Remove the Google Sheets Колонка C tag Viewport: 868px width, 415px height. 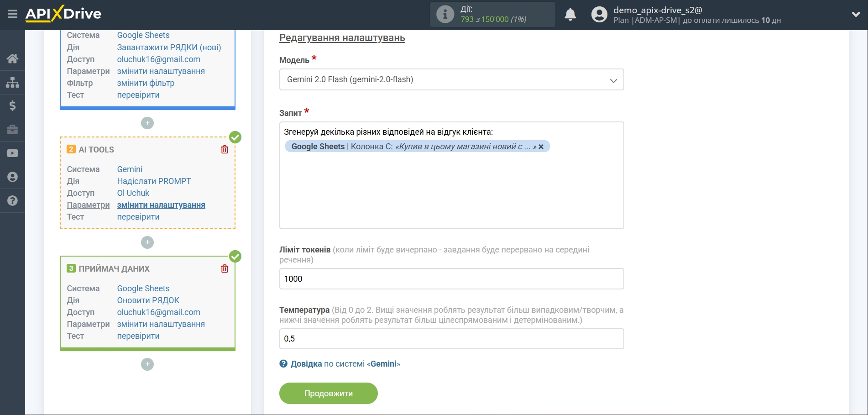point(541,147)
